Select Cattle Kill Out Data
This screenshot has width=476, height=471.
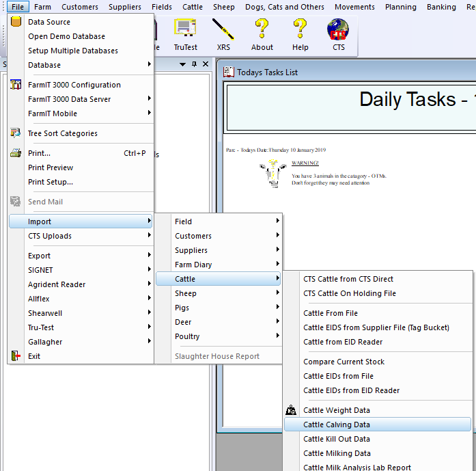coord(378,439)
